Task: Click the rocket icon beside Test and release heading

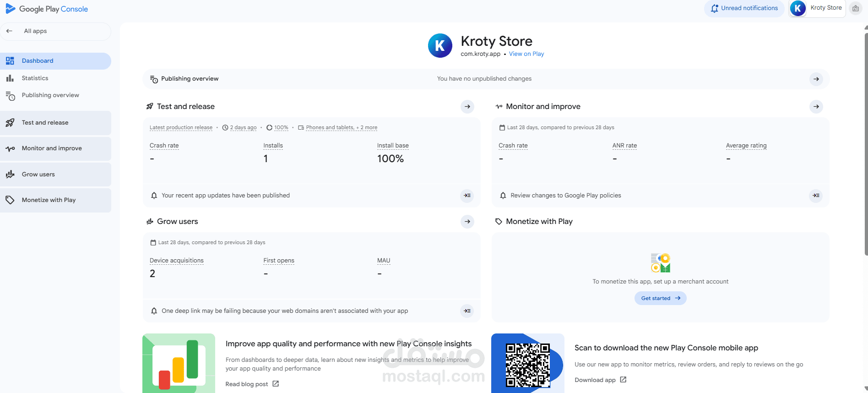Action: tap(150, 107)
